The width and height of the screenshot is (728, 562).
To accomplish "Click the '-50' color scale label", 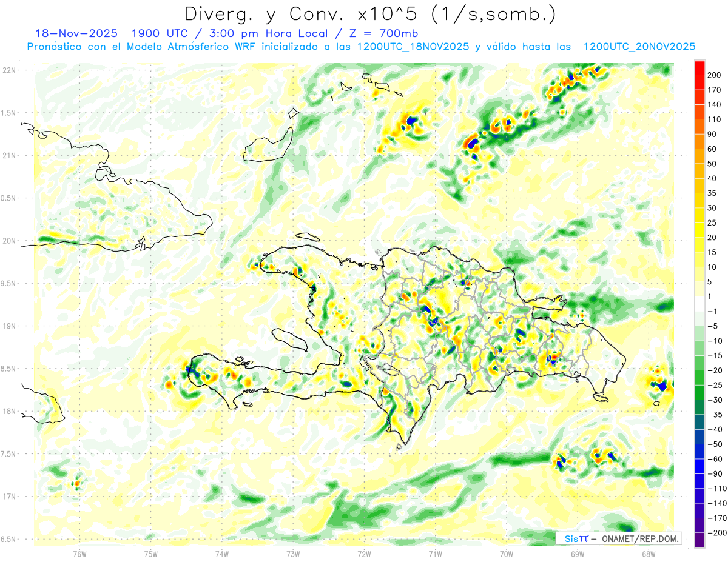I will pos(715,444).
